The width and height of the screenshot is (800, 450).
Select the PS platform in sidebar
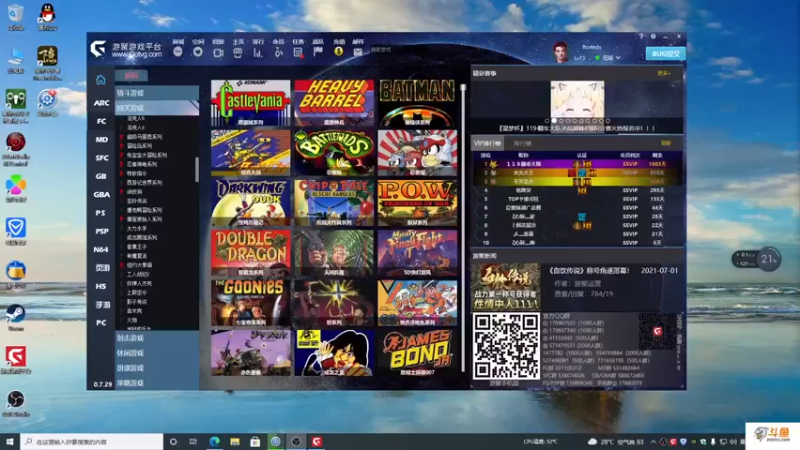coord(101,213)
